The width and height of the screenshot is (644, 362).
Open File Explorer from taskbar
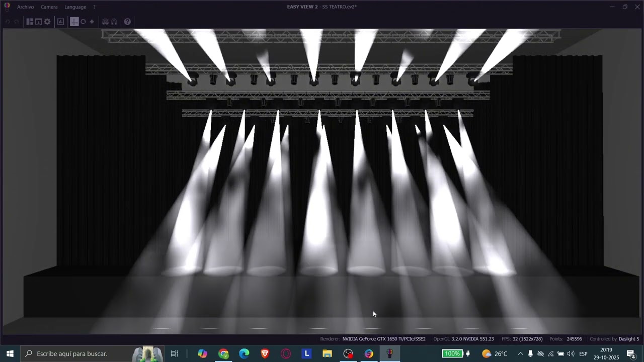pyautogui.click(x=327, y=353)
